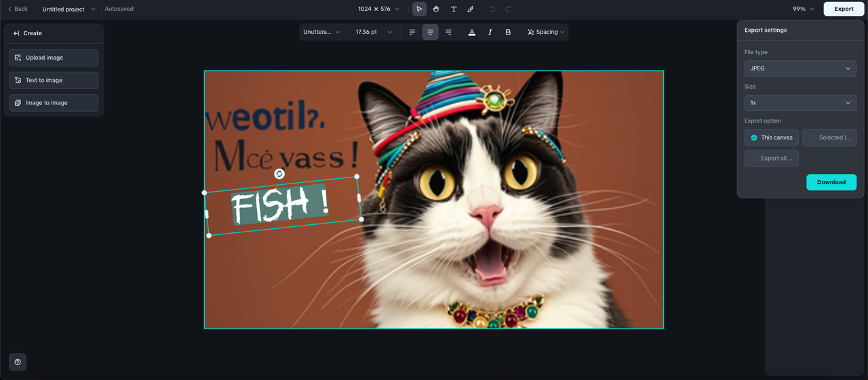Viewport: 868px width, 380px height.
Task: Align text center
Action: 430,32
